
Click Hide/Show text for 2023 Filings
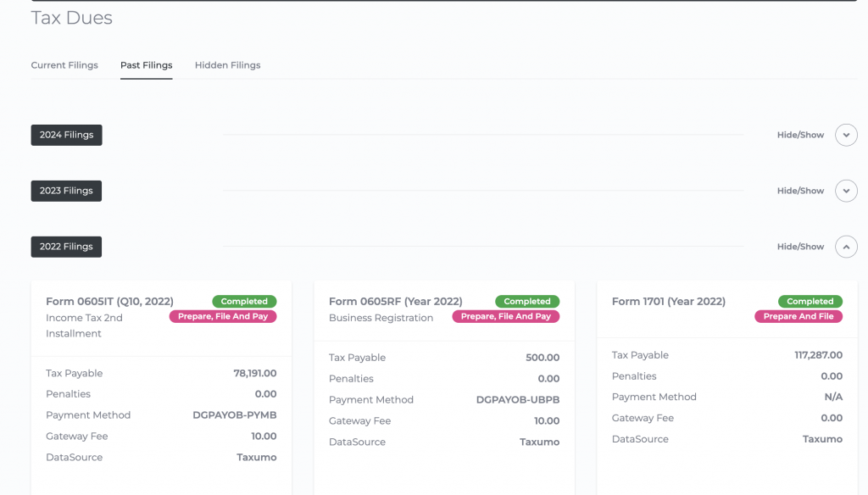[x=800, y=191]
